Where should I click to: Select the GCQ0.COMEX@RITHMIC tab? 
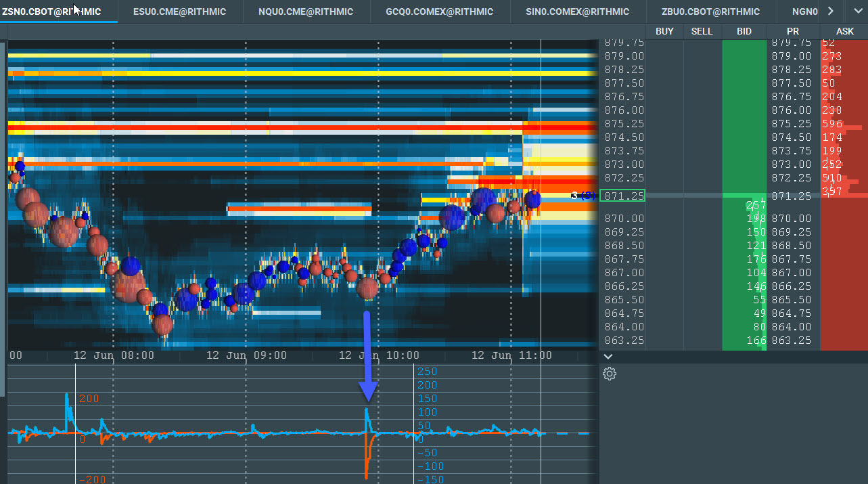coord(439,12)
